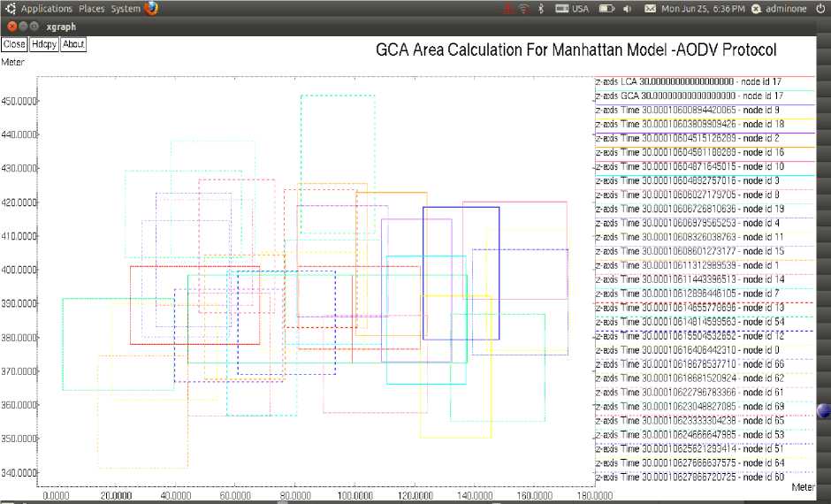Image resolution: width=831 pixels, height=504 pixels.
Task: Click the battery status icon
Action: click(606, 9)
